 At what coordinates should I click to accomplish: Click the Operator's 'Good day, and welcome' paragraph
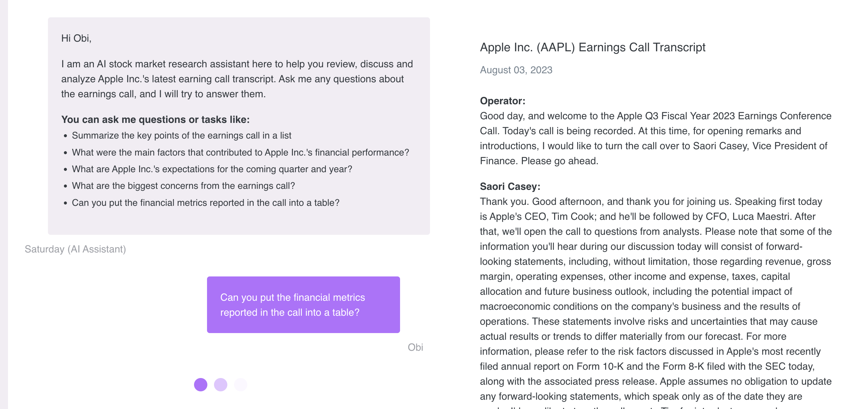click(655, 138)
